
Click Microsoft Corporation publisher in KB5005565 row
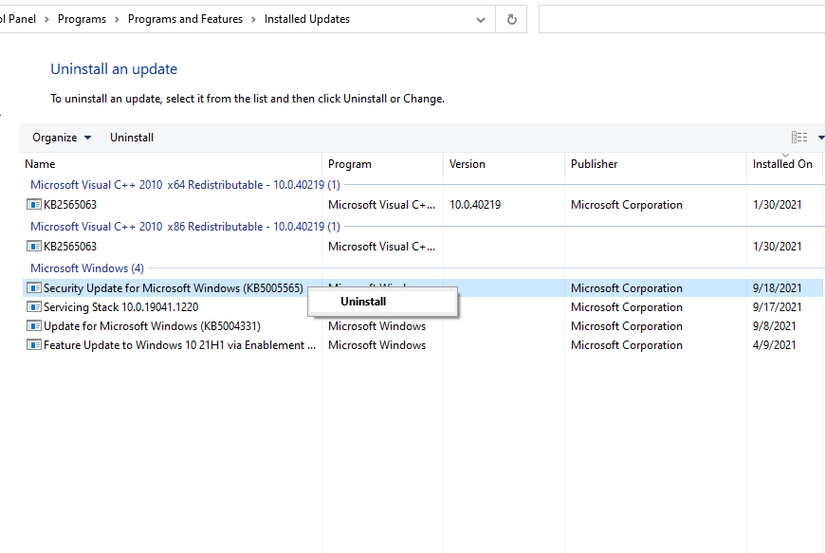626,288
